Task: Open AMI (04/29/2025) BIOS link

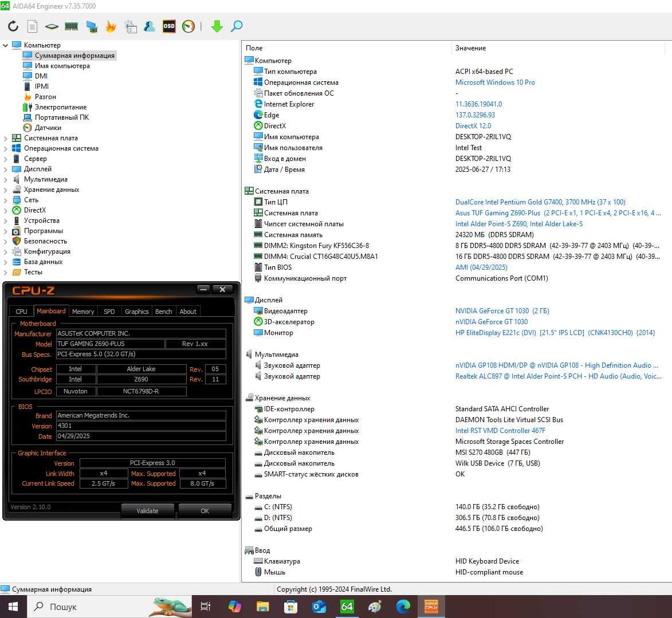Action: (481, 267)
